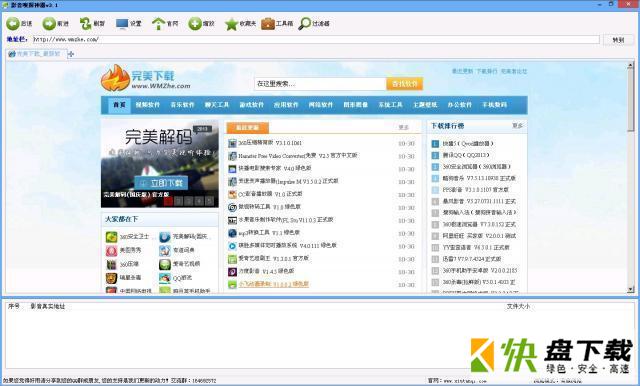This screenshot has height=386, width=640.
Task: Click the QQ影音播放器 entry icon
Action: [232, 194]
